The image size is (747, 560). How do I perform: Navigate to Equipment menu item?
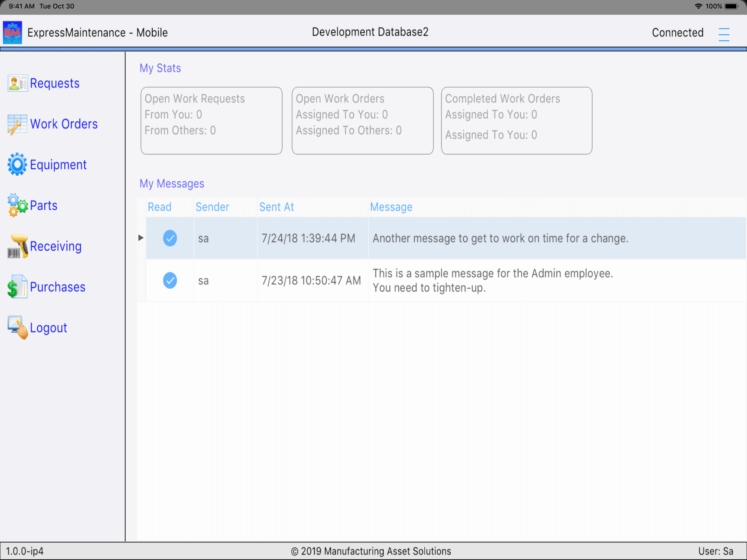[x=58, y=165]
